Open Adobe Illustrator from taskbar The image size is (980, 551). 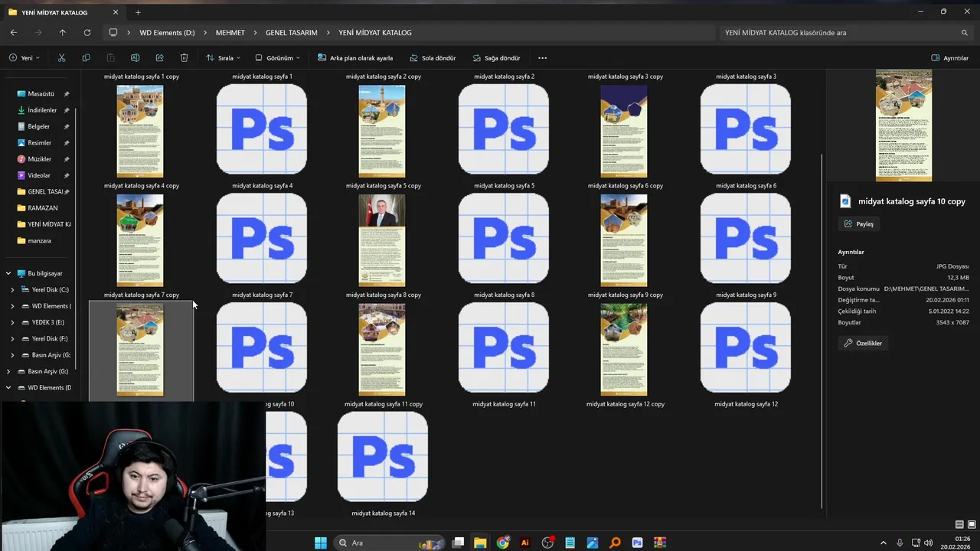525,543
